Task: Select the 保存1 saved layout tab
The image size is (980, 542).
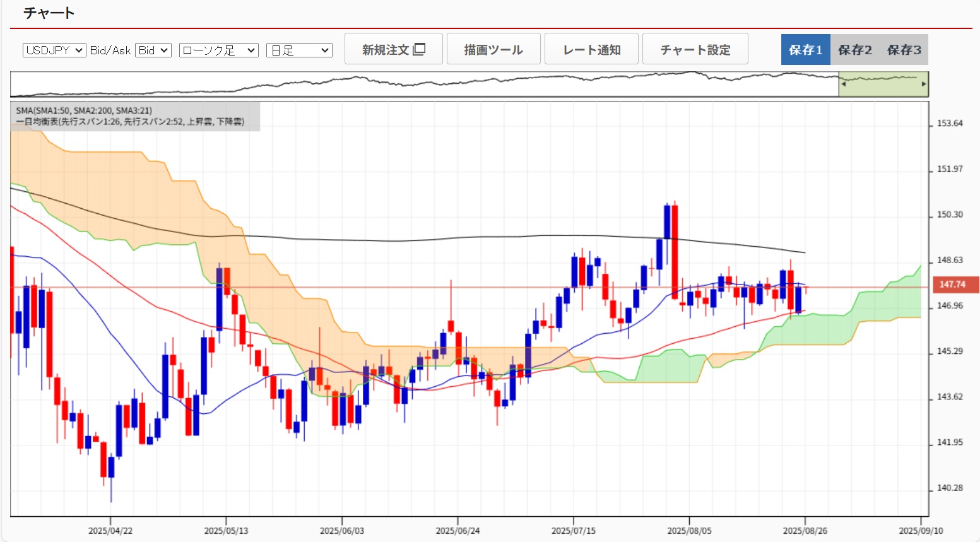Action: pos(806,49)
